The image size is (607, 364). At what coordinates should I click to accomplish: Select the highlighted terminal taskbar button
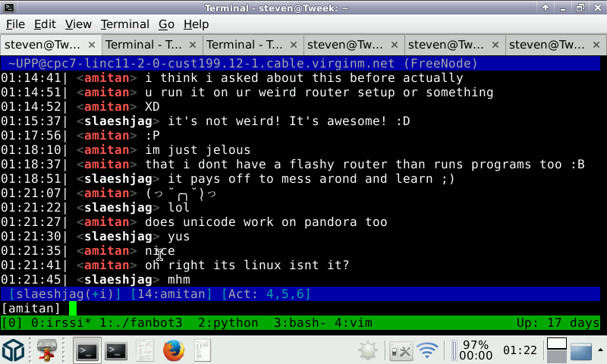pos(86,350)
